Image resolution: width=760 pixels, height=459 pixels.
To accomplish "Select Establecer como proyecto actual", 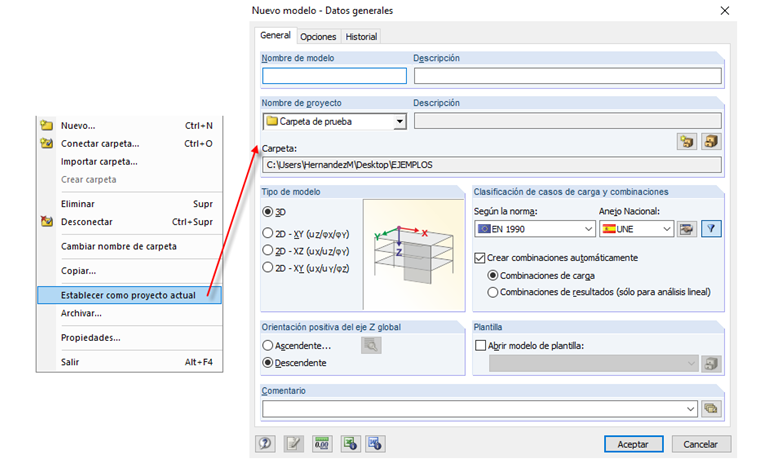I will [x=129, y=295].
